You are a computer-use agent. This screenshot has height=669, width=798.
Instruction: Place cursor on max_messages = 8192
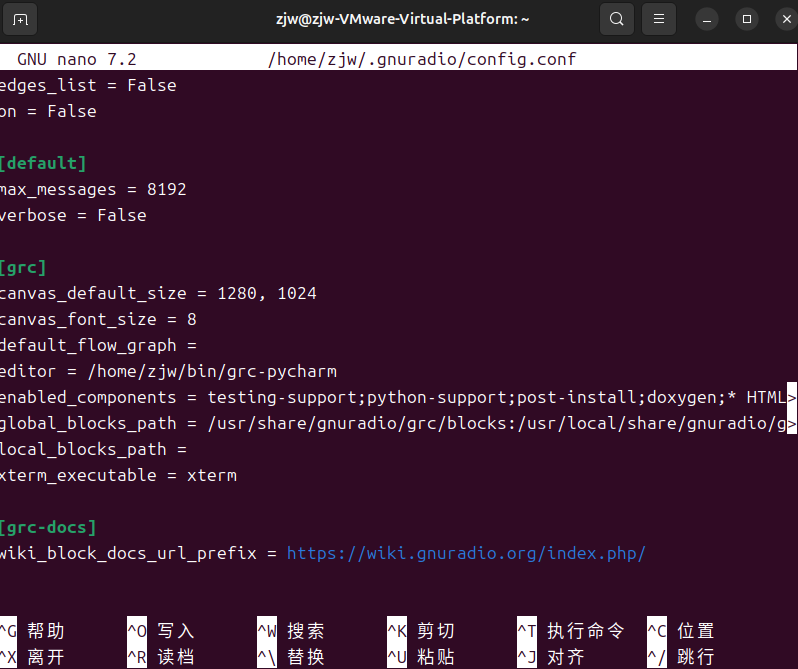coord(93,190)
